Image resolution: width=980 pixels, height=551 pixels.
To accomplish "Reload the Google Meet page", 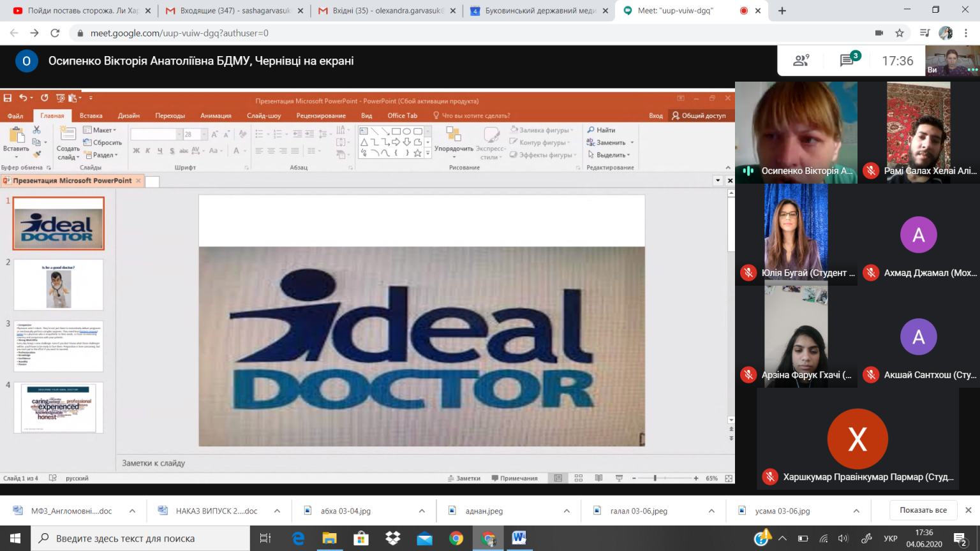I will pos(55,33).
